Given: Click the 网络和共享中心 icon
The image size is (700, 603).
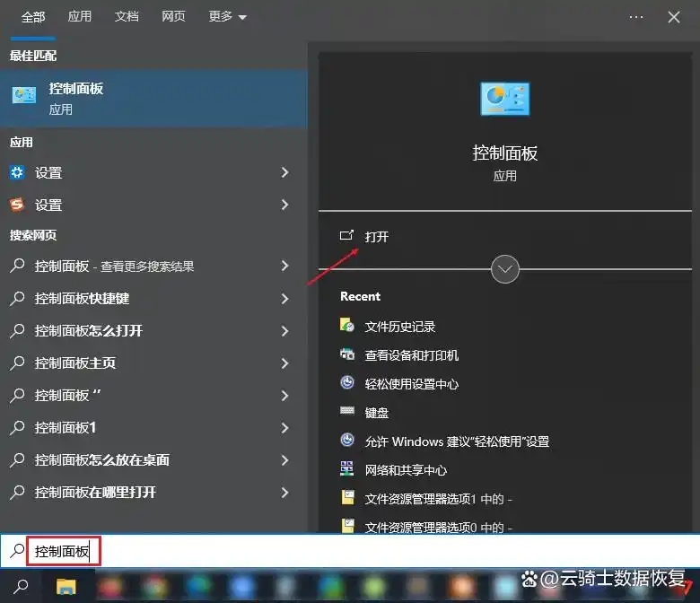Looking at the screenshot, I should point(347,469).
